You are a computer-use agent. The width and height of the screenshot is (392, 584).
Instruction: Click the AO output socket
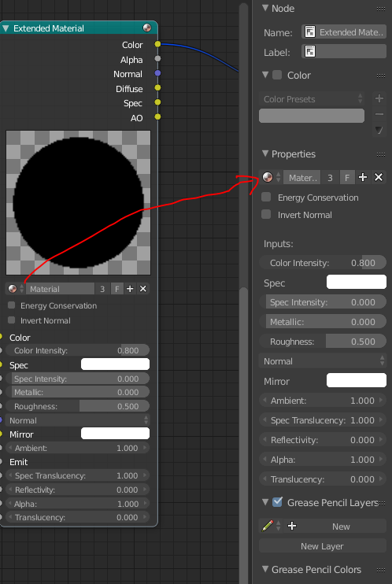(x=157, y=117)
